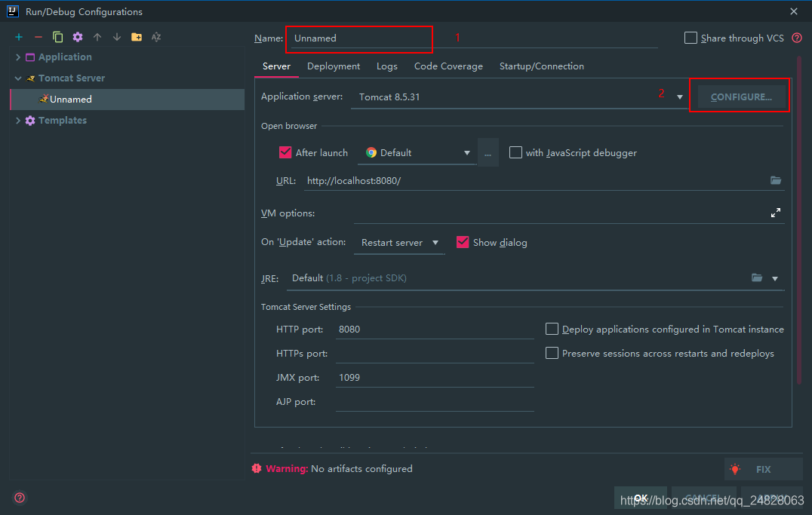
Task: Collapse the Tomcat Server node
Action: 18,78
